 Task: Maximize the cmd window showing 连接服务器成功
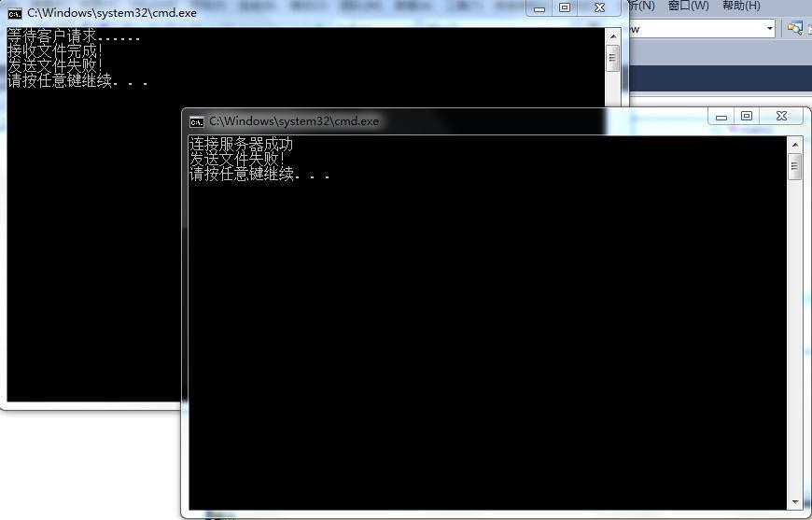click(747, 116)
